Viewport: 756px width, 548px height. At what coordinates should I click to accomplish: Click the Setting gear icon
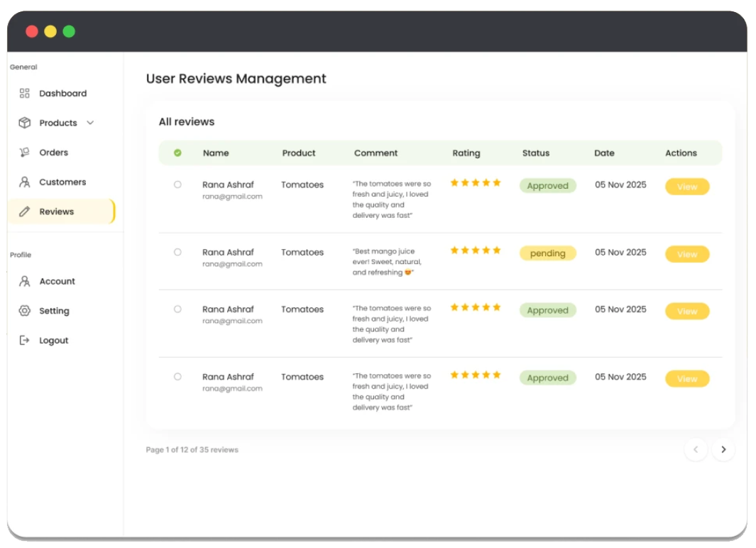point(25,311)
